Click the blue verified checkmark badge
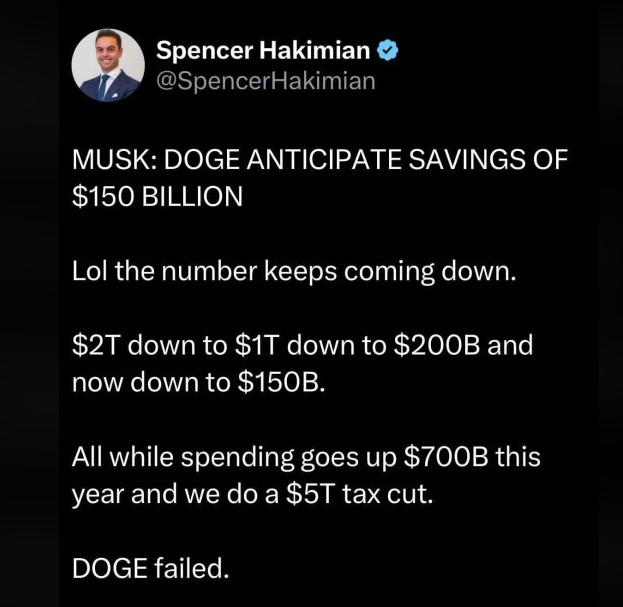This screenshot has height=607, width=623. [387, 50]
